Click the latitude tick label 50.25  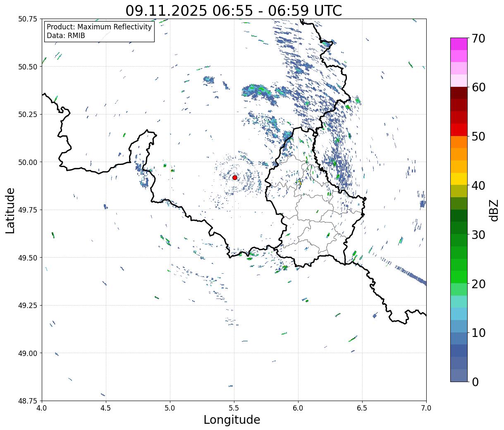[28, 115]
